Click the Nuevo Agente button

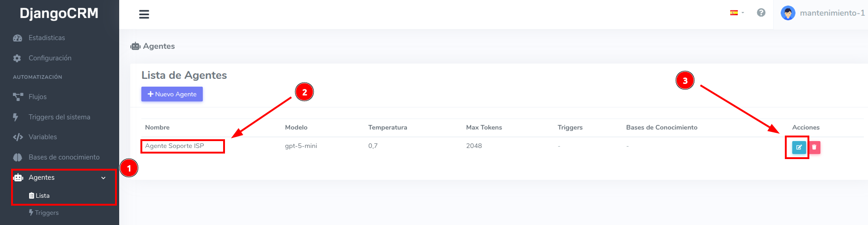(x=172, y=94)
